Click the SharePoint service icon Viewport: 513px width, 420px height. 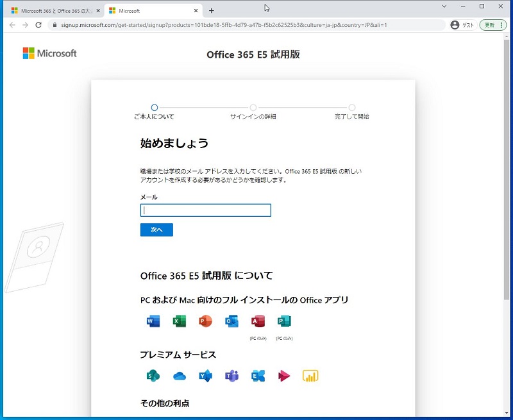point(153,376)
